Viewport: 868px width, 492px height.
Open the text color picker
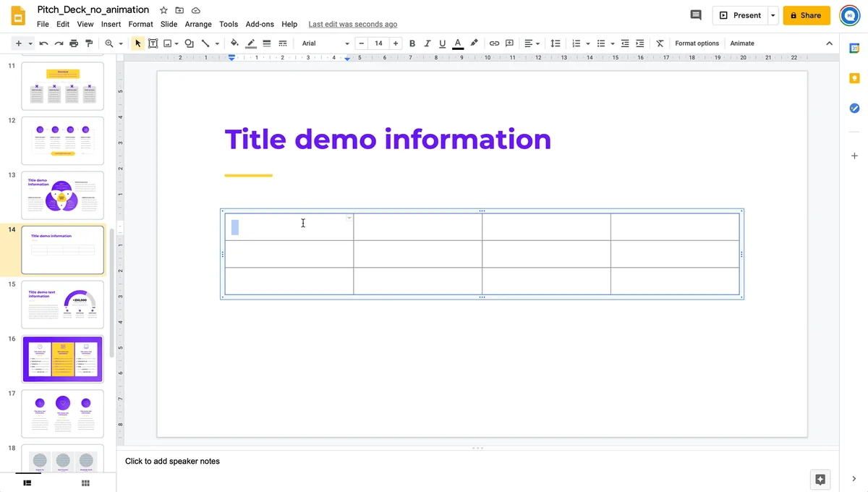coord(457,43)
